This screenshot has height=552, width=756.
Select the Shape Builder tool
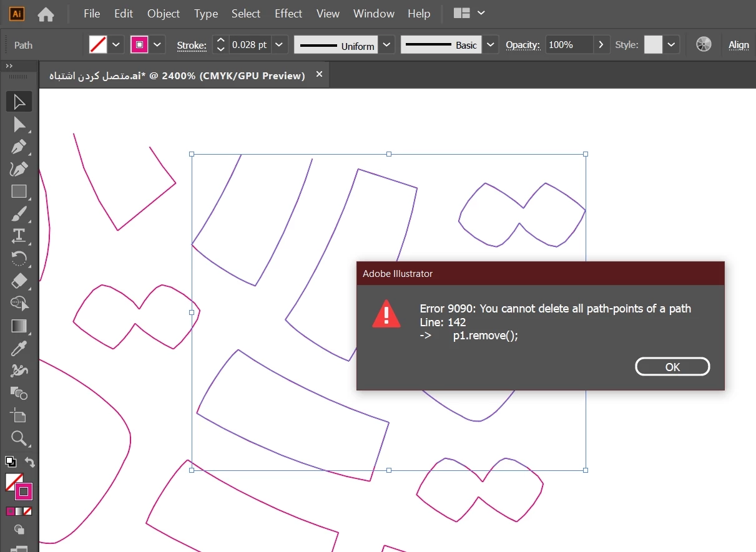tap(19, 303)
